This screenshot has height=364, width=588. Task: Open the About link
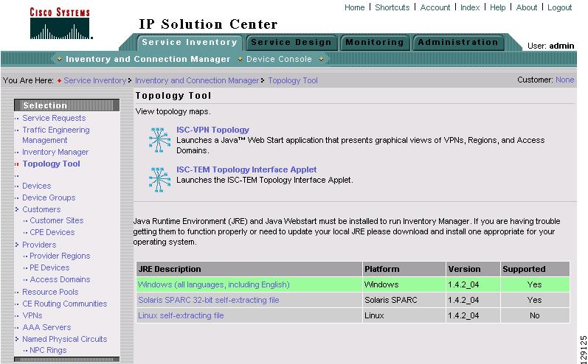[x=527, y=7]
